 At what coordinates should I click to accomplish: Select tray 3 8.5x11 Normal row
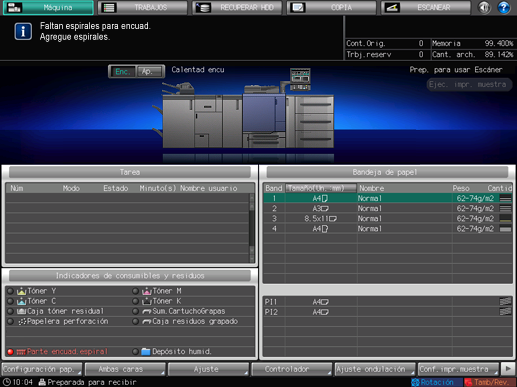tap(388, 219)
